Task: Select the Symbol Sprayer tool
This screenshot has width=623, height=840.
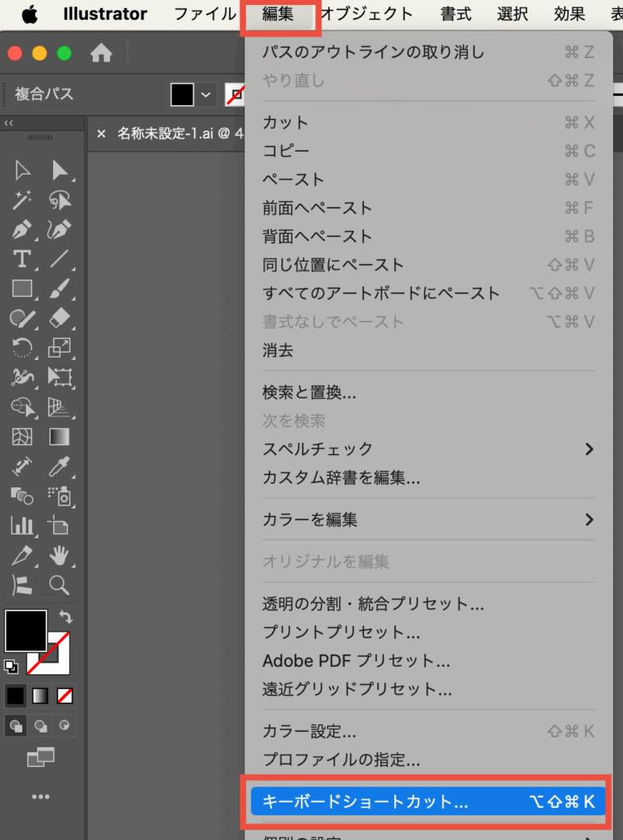Action: click(59, 496)
